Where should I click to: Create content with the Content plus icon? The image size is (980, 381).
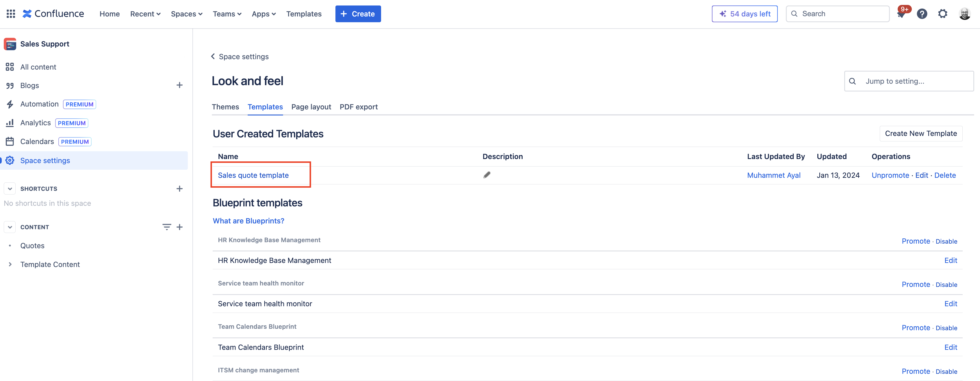point(180,227)
